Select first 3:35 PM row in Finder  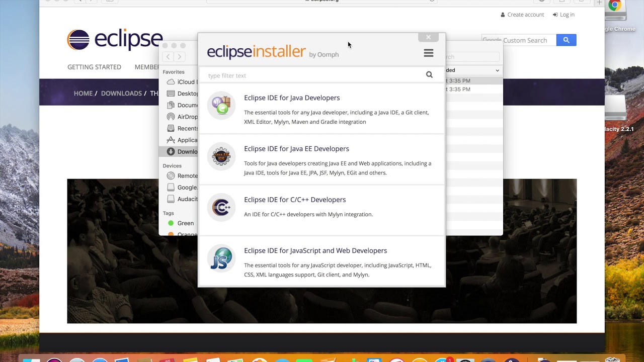[474, 80]
